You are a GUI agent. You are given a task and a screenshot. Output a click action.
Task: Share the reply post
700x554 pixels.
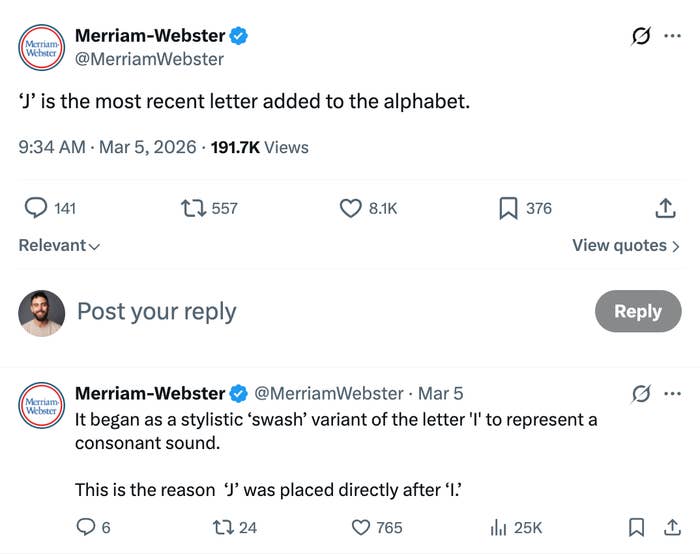[x=670, y=527]
